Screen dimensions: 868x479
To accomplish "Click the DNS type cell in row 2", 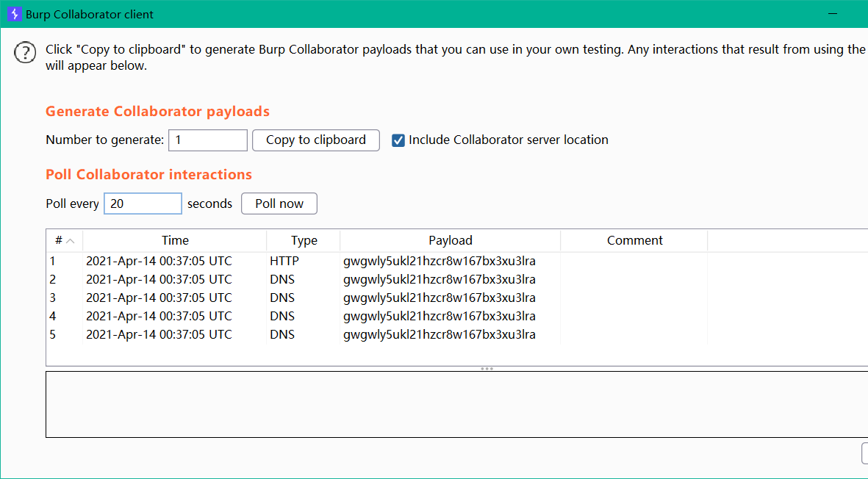I will [x=304, y=279].
